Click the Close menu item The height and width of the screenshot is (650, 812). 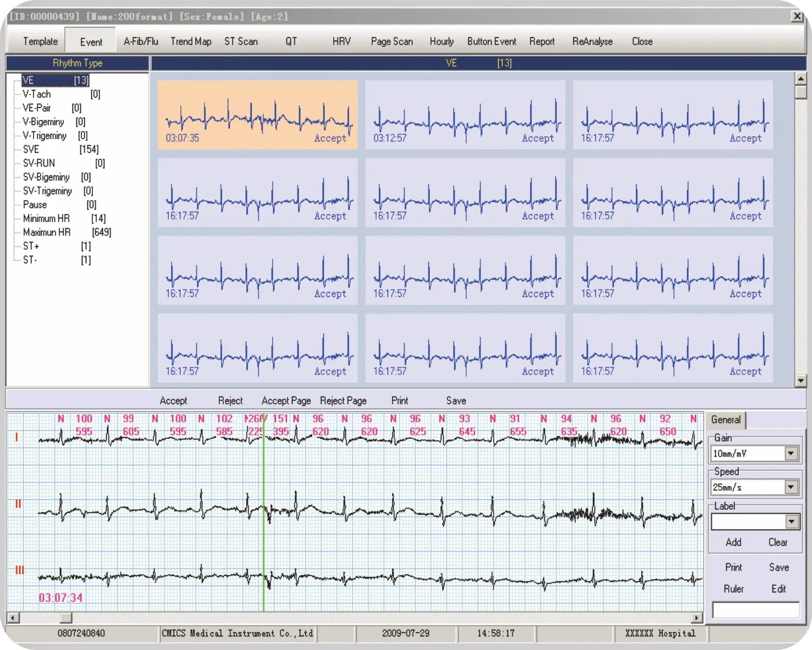[642, 41]
